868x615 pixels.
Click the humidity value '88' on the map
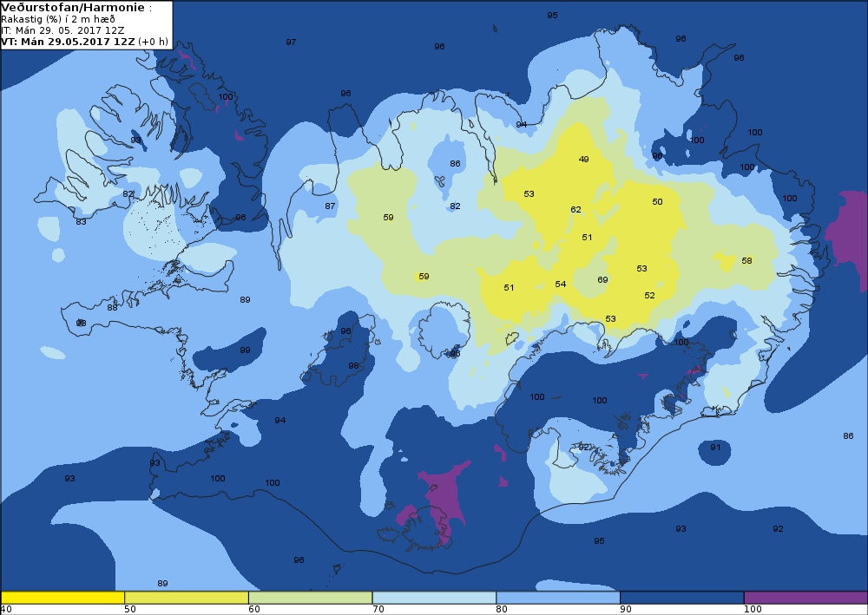(112, 307)
